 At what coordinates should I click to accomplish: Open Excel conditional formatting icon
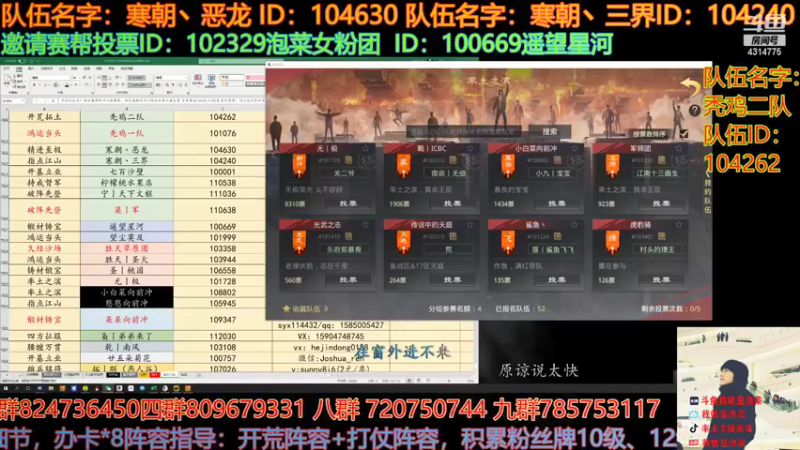(x=198, y=79)
